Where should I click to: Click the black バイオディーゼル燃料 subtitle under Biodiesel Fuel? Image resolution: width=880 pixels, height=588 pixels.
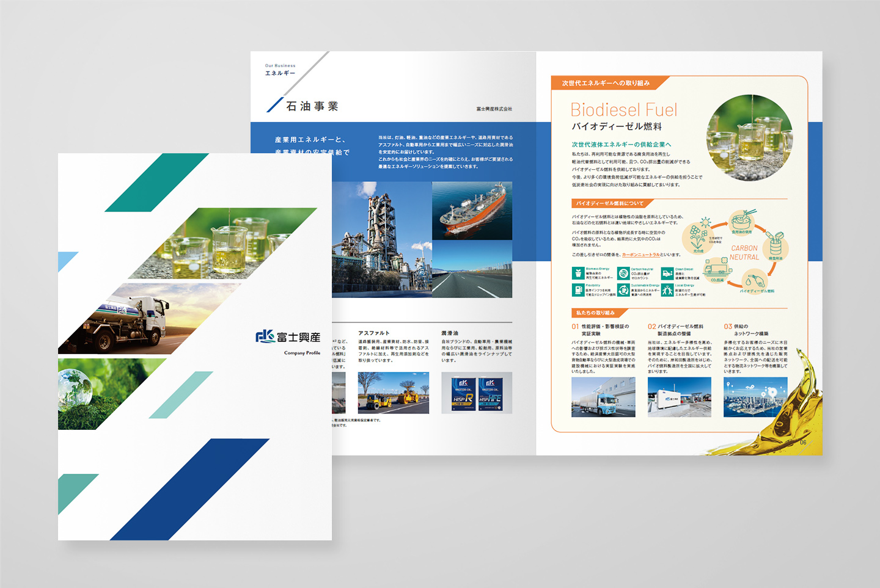617,126
